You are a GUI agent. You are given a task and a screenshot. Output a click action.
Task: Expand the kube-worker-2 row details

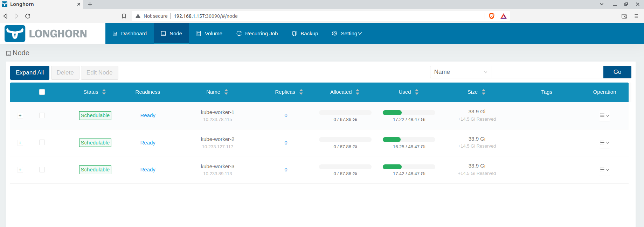click(x=20, y=143)
